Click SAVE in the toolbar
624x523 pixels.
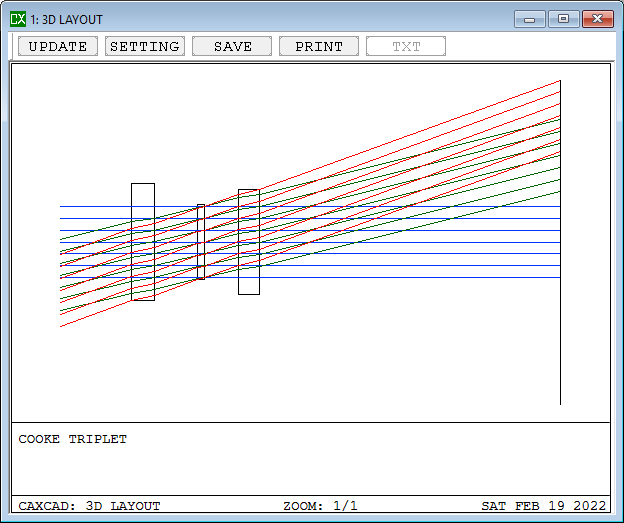pos(232,46)
